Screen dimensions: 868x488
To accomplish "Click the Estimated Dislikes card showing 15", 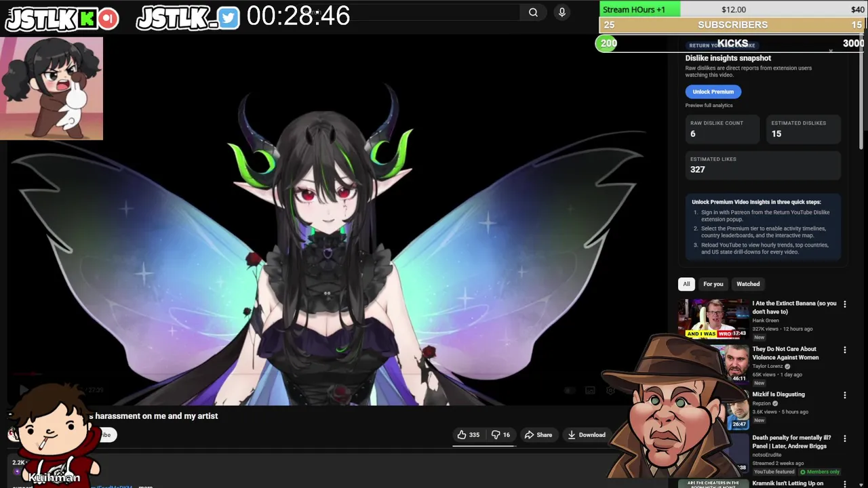I will click(x=804, y=129).
